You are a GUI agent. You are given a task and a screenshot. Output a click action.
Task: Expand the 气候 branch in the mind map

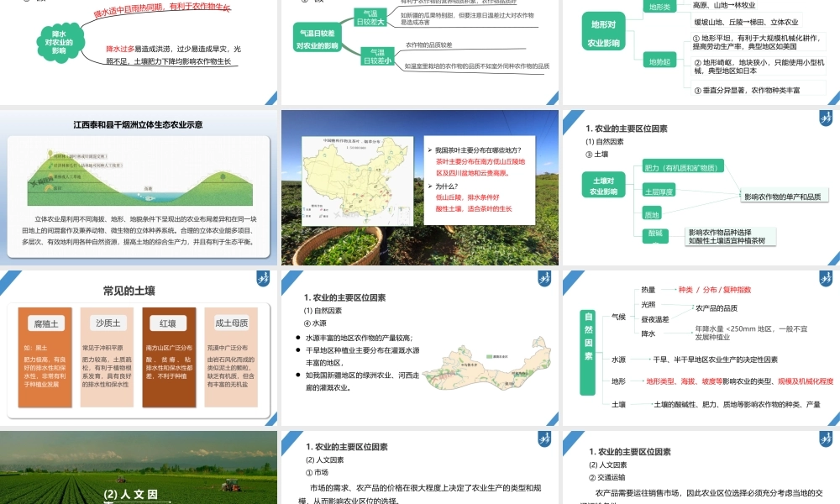click(x=619, y=317)
